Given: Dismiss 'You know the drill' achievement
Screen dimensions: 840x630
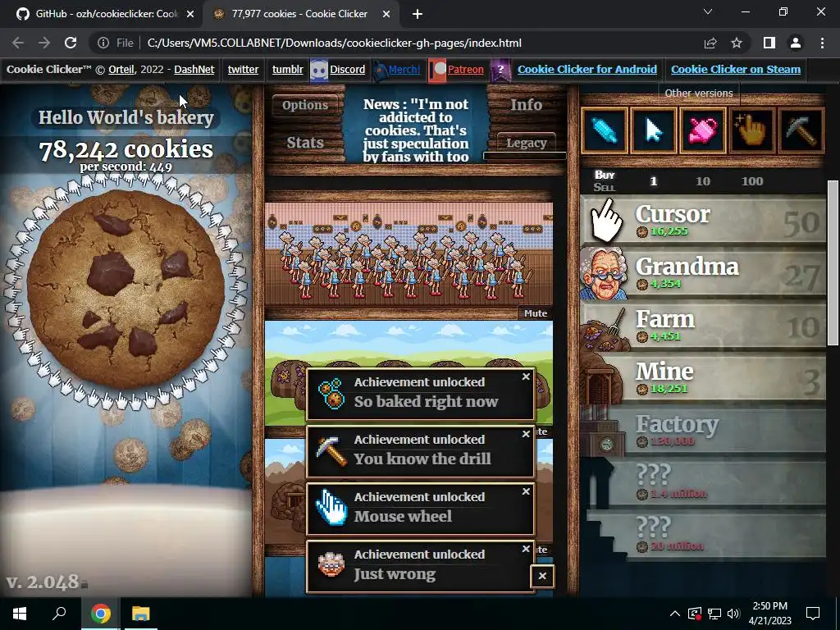Looking at the screenshot, I should 526,434.
